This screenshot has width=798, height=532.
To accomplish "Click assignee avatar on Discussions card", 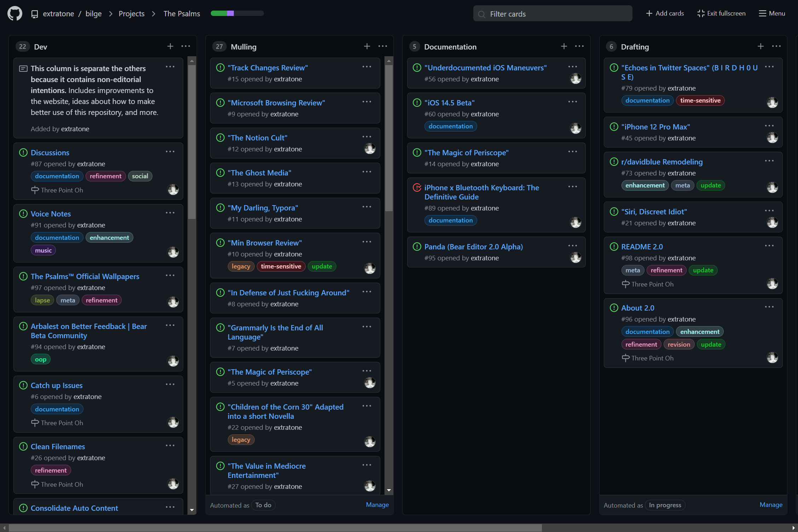I will pyautogui.click(x=173, y=190).
